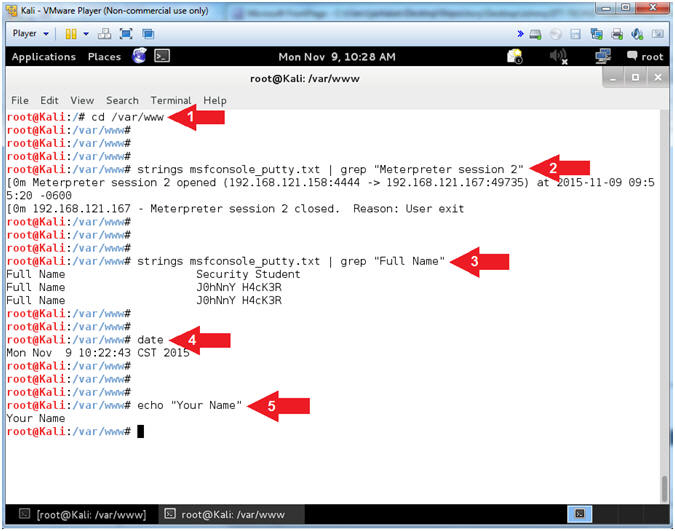Click the update notification icon in panel

click(515, 56)
